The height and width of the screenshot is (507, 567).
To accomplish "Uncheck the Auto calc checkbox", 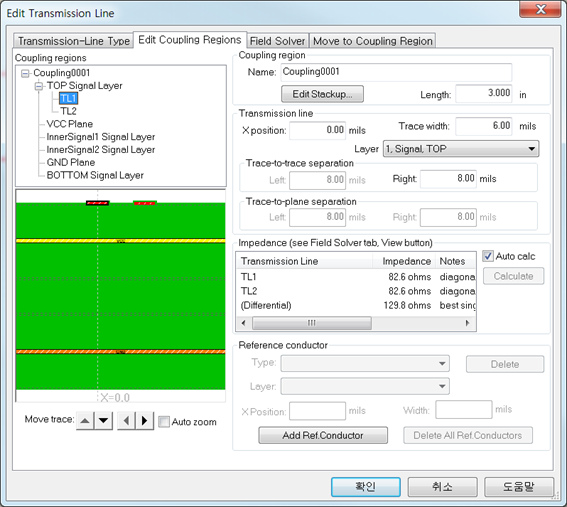I will click(488, 256).
